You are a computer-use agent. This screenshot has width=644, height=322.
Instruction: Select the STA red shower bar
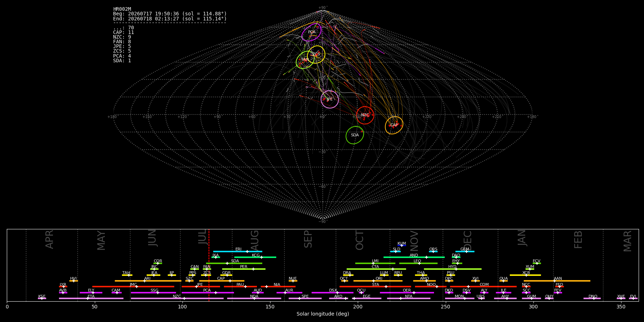tap(375, 287)
